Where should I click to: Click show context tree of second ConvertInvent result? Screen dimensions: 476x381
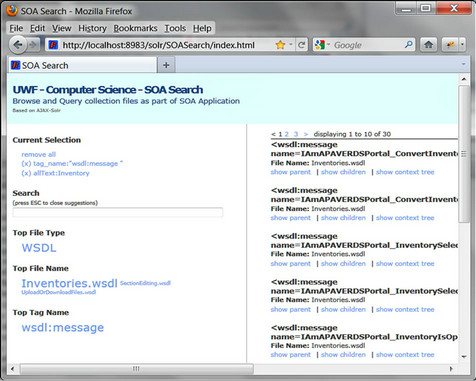click(405, 218)
